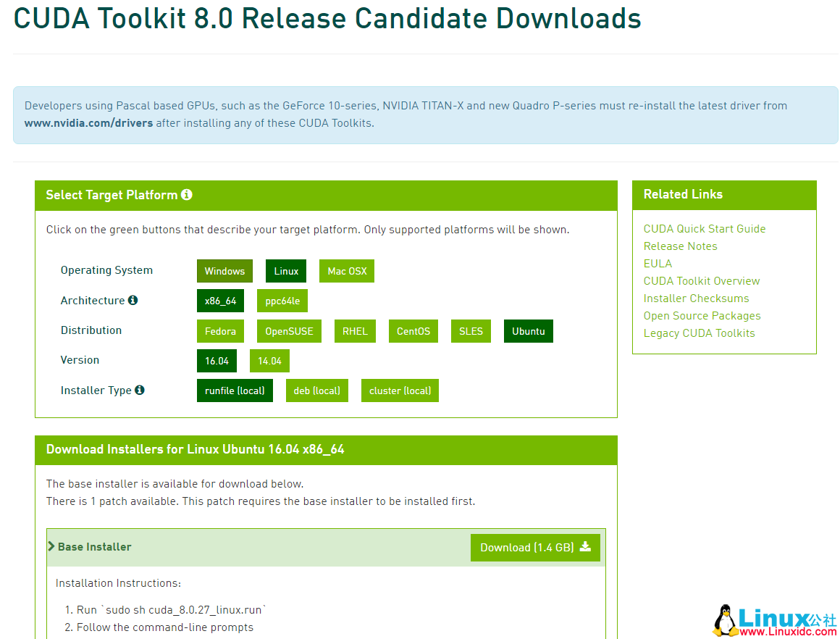840x639 pixels.
Task: Pick OpenSUSE as the distribution
Action: tap(289, 331)
